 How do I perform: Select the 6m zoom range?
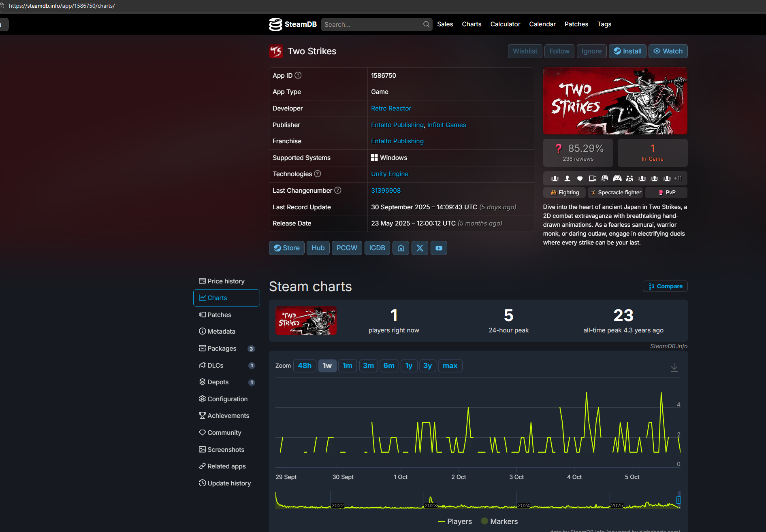click(389, 366)
